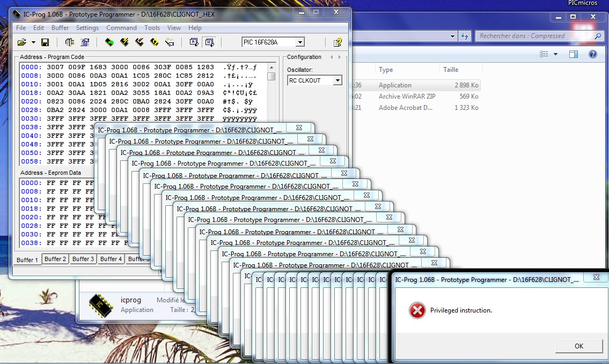Select the Buffer 4 tab

click(111, 259)
